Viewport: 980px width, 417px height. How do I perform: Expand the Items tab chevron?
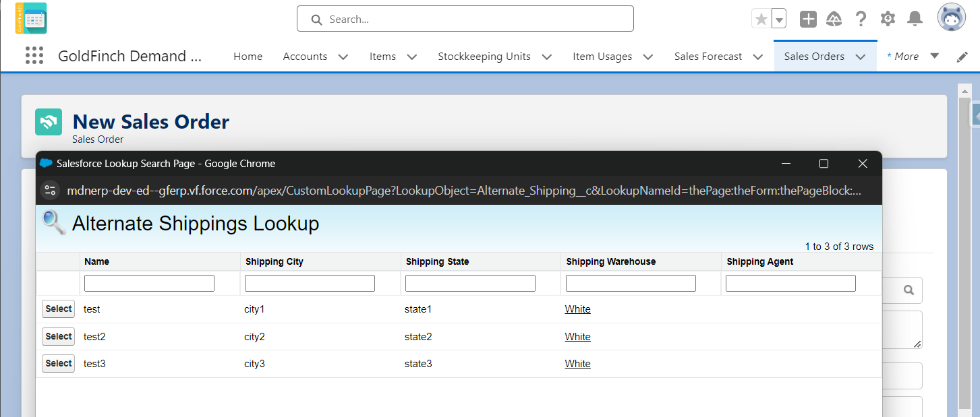pos(412,57)
